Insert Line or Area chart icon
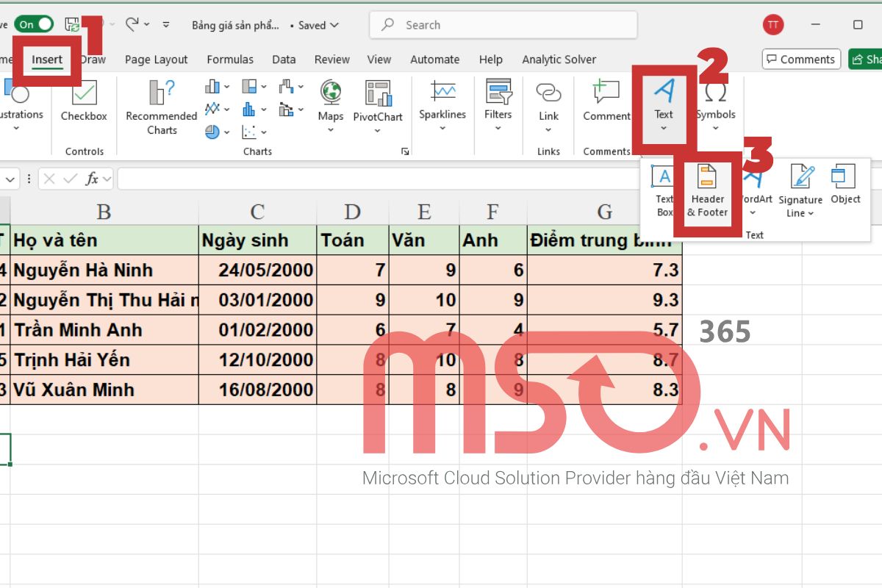 tap(217, 110)
